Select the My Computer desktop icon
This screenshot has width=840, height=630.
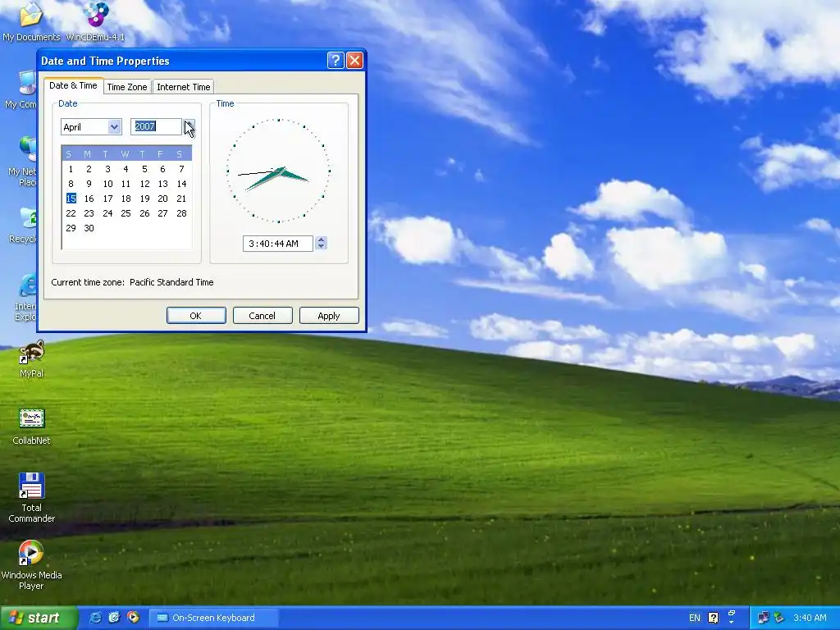[21, 90]
